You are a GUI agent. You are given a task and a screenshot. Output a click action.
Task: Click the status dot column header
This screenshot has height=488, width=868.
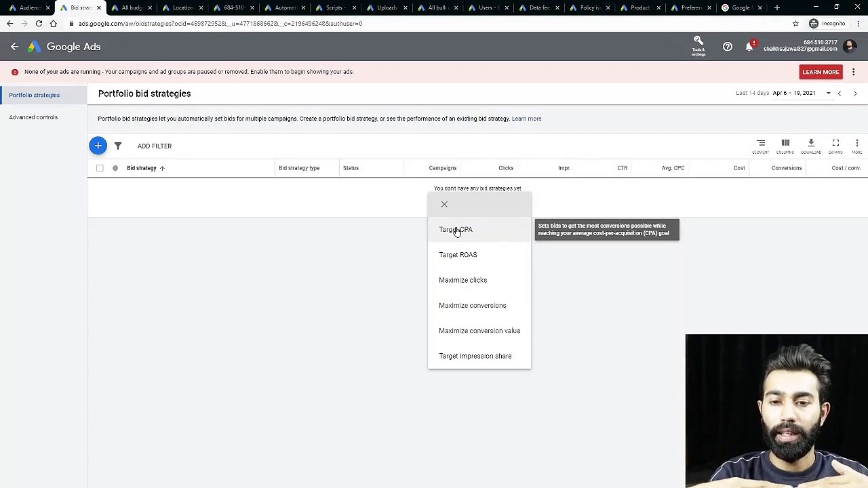[x=115, y=168]
